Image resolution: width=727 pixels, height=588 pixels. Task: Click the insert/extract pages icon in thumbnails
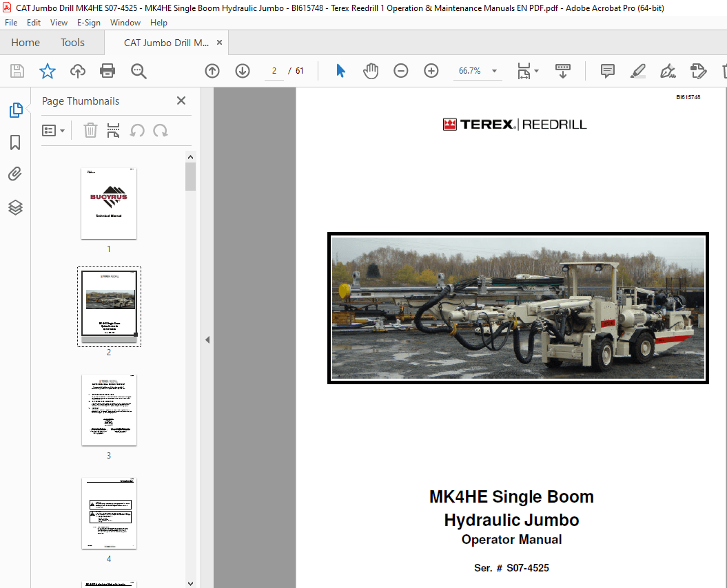(113, 130)
